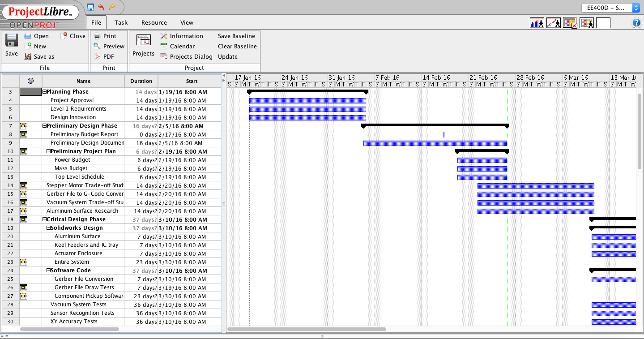
Task: Collapse the Software Code group
Action: tap(49, 270)
